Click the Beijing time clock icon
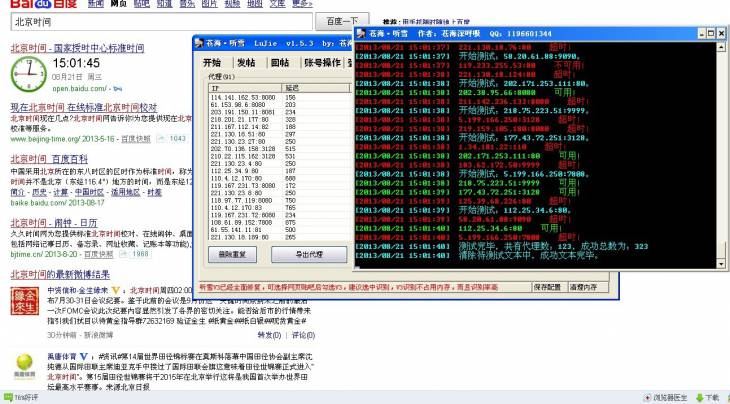 point(27,73)
